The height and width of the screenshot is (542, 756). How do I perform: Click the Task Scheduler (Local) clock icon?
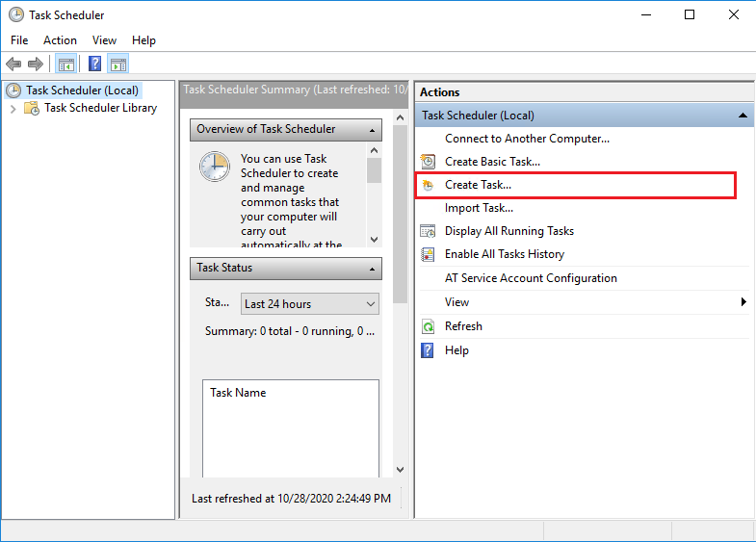click(13, 90)
